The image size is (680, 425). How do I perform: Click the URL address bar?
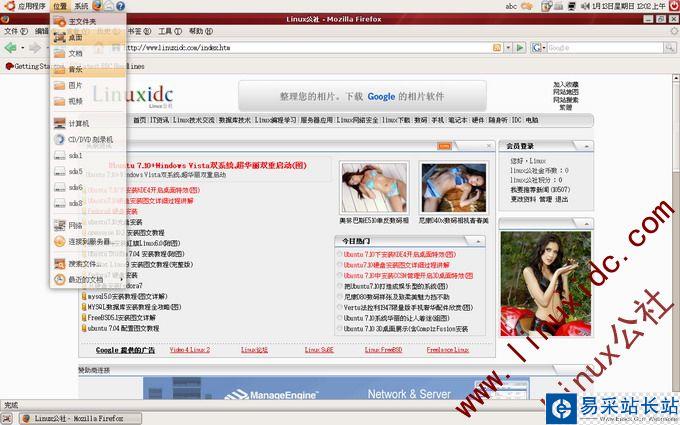pos(307,47)
